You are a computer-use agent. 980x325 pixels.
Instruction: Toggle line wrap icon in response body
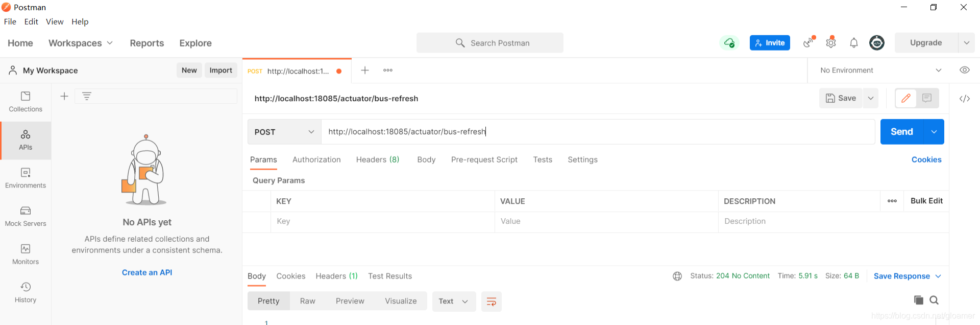click(x=492, y=301)
